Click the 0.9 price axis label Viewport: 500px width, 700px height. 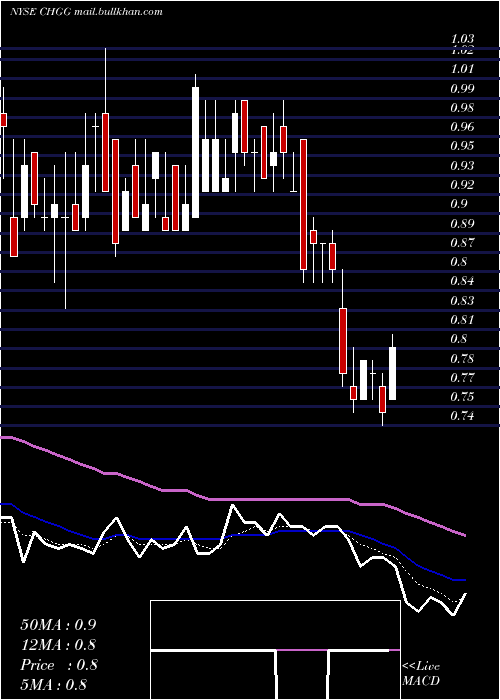[459, 204]
